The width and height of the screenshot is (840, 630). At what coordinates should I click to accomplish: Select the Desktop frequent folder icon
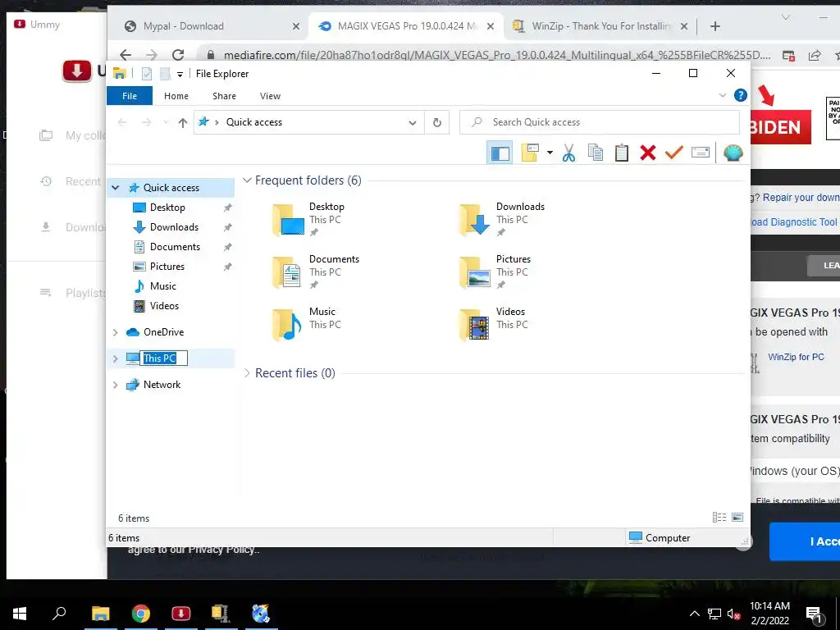(288, 220)
